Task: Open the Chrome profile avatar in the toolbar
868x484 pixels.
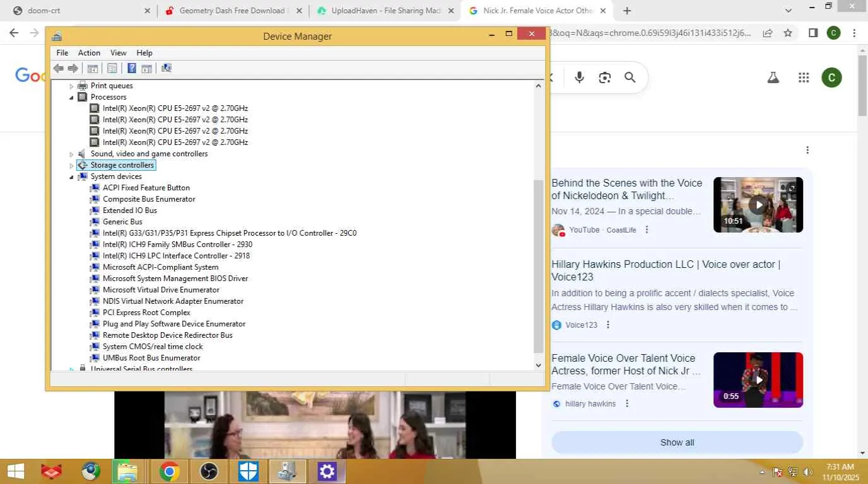Action: tap(834, 33)
